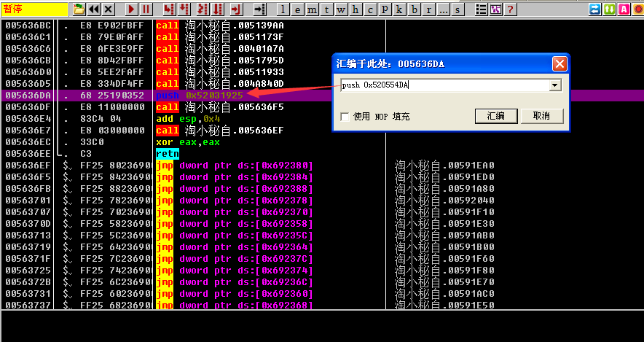Open the Log window via 'l' button

tap(283, 9)
